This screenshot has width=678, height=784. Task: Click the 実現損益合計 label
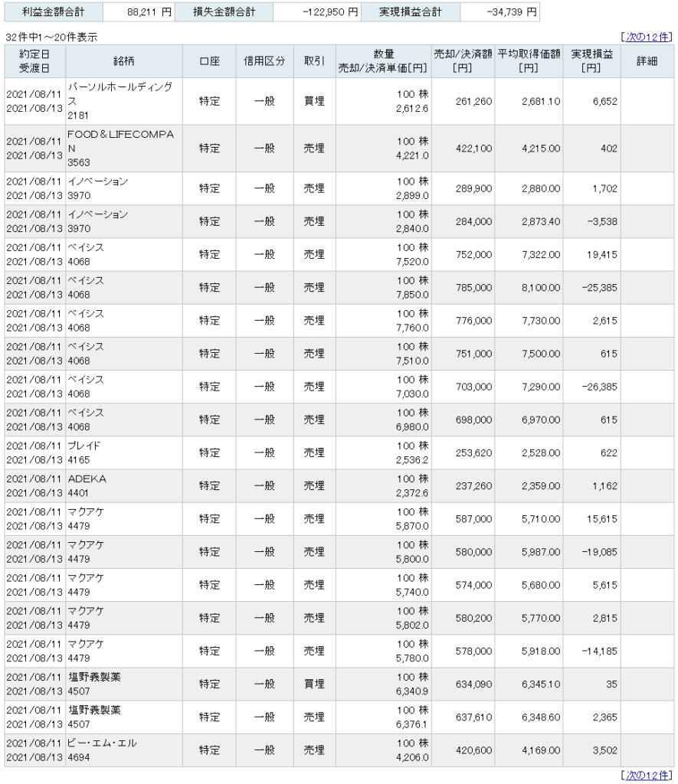[x=411, y=12]
